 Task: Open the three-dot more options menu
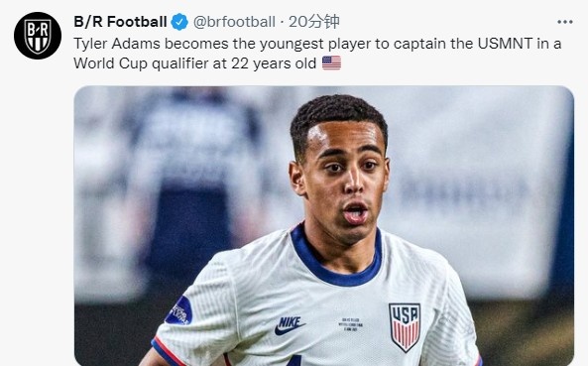565,22
